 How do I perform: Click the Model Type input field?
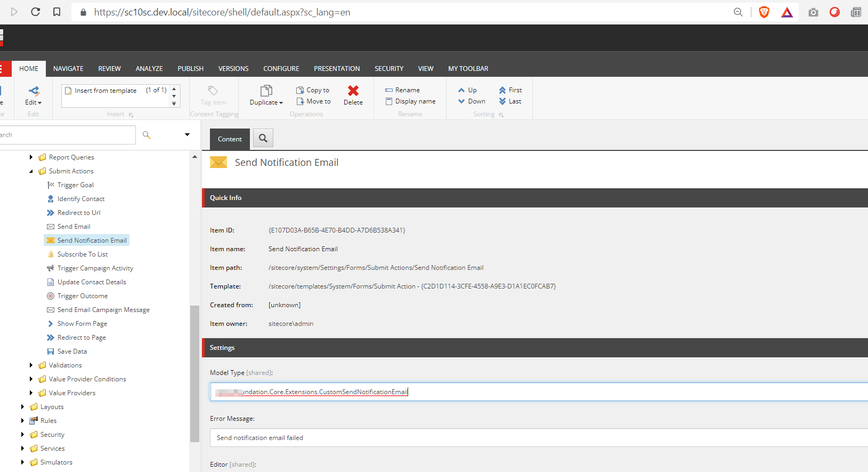[x=539, y=392]
